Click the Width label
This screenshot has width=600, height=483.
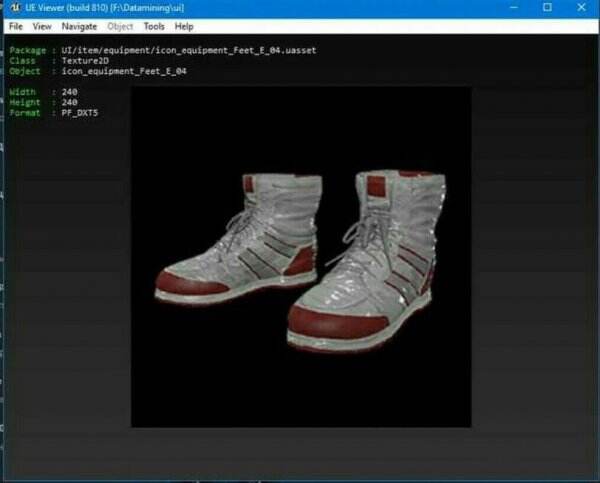point(22,92)
